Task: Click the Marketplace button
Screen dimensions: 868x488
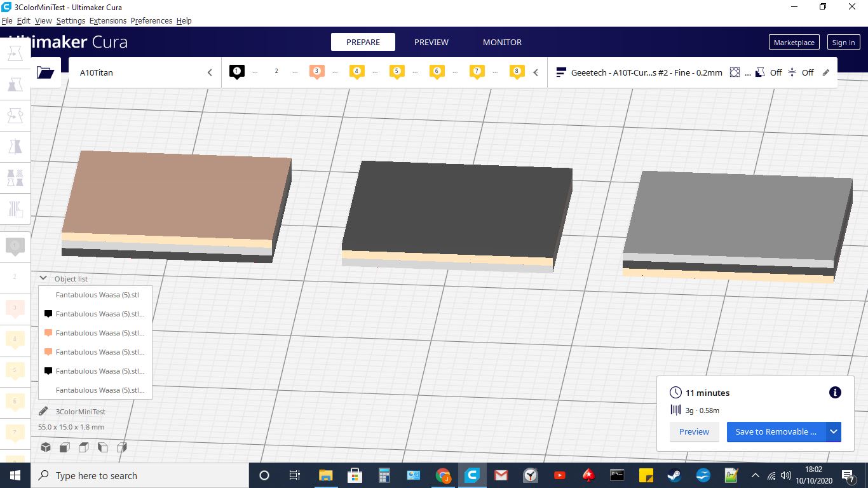Action: [794, 43]
